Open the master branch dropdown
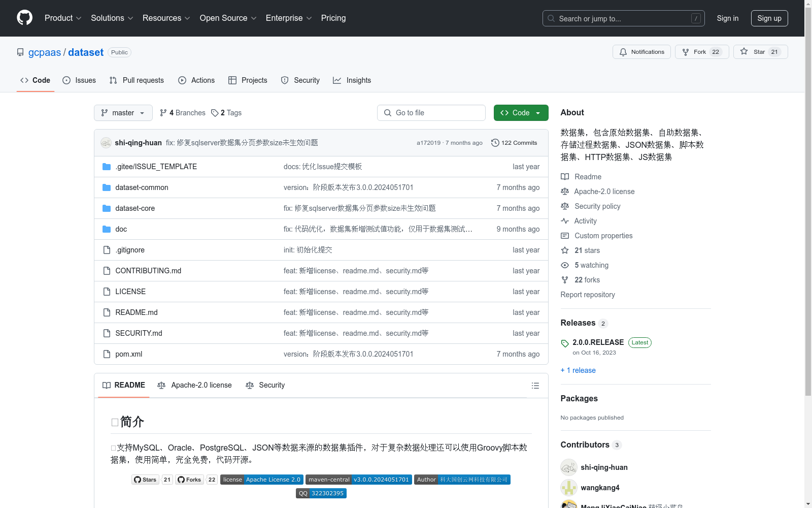Image resolution: width=812 pixels, height=508 pixels. (x=123, y=113)
